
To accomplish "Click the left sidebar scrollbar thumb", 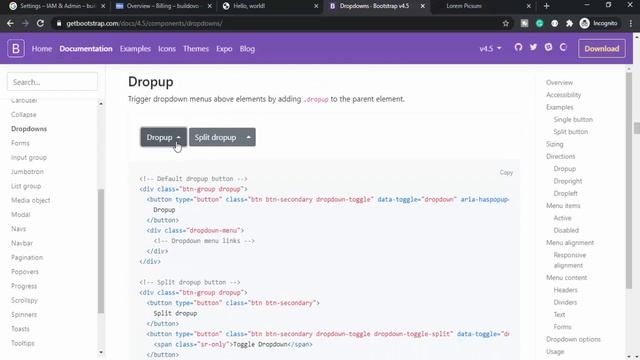I will [x=101, y=251].
